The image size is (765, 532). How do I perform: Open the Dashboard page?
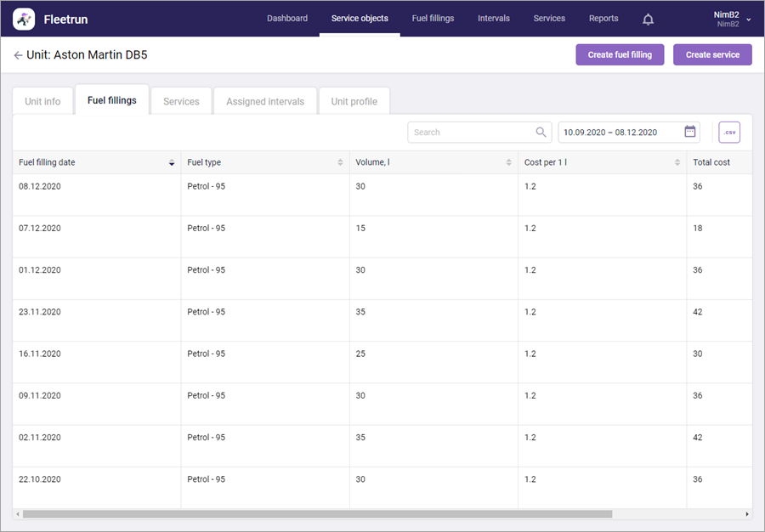[287, 19]
